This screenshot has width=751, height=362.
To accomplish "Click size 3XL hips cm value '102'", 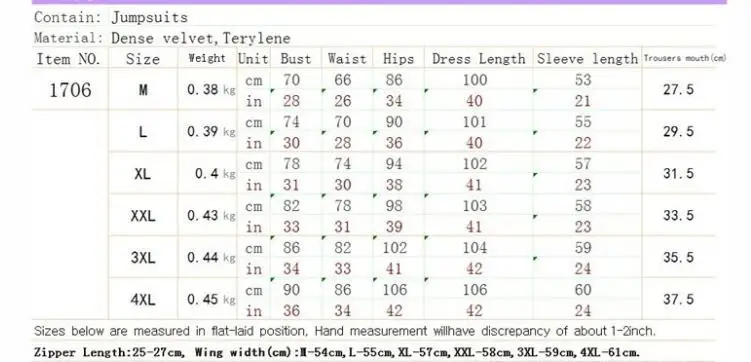I will click(395, 248).
